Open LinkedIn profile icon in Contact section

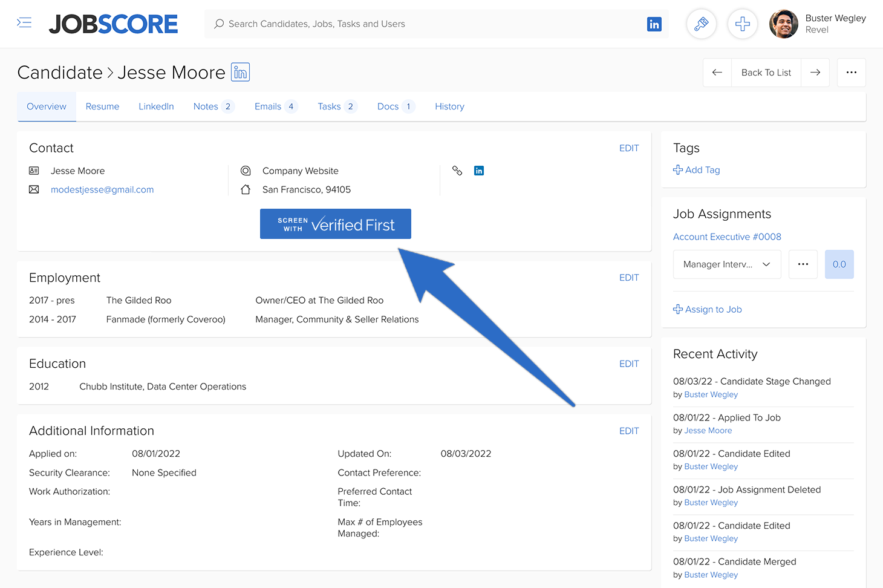(x=479, y=171)
